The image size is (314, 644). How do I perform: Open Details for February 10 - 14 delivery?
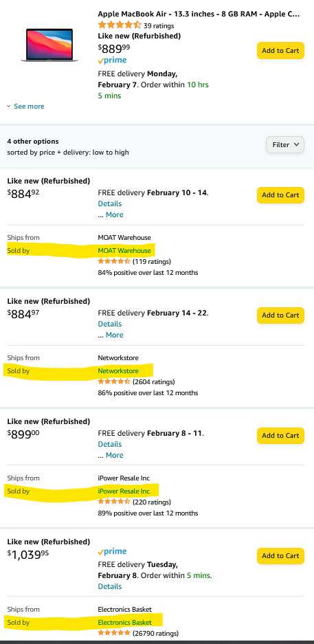[110, 203]
